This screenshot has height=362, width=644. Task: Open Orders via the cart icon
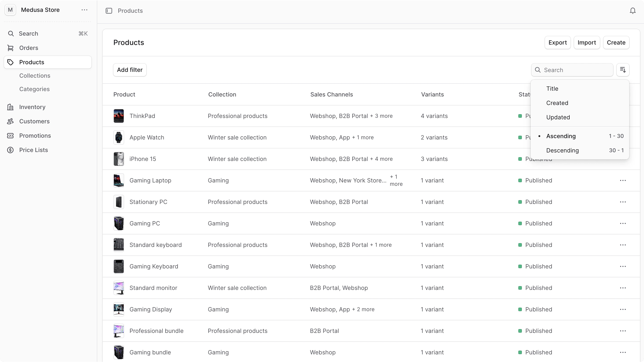pos(11,48)
